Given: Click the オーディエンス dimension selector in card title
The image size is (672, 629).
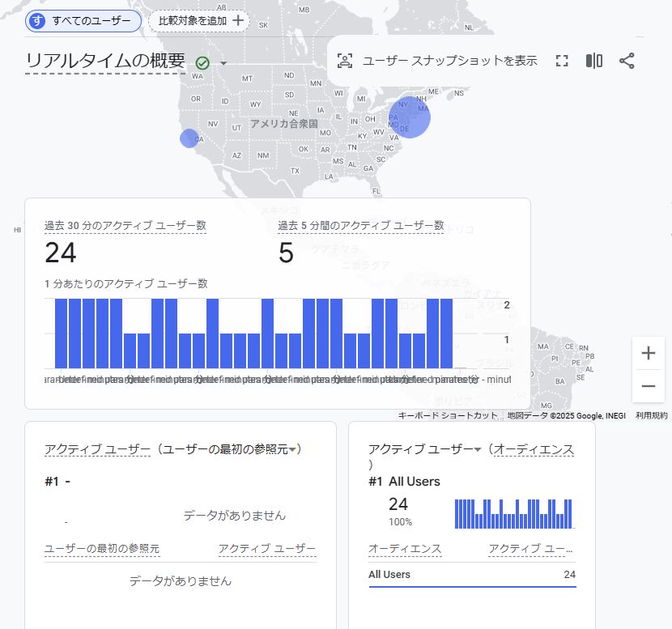Looking at the screenshot, I should click(x=534, y=449).
